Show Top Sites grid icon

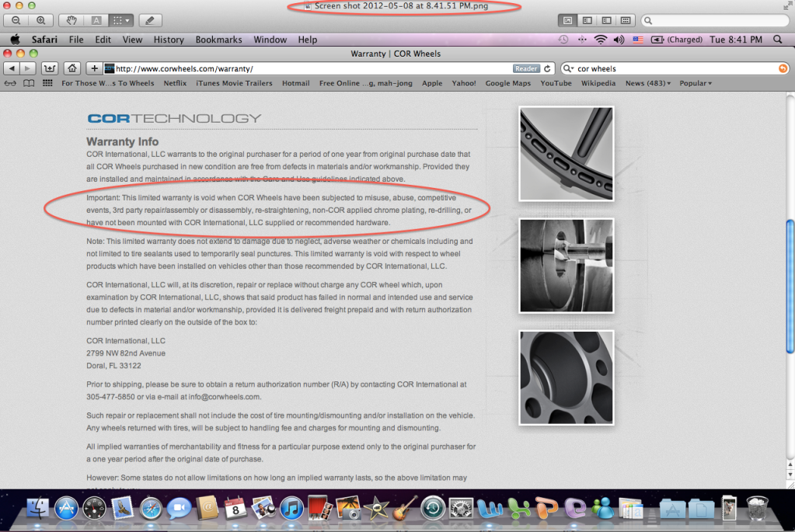point(47,83)
